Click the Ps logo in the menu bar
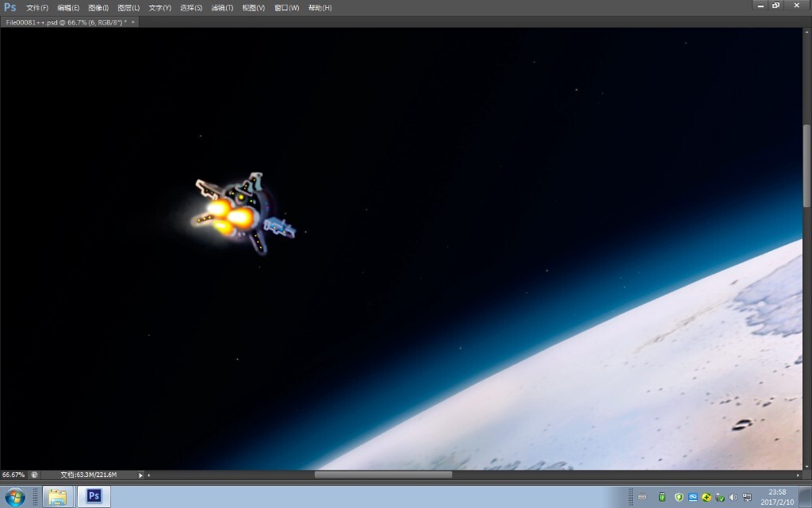 [x=10, y=7]
